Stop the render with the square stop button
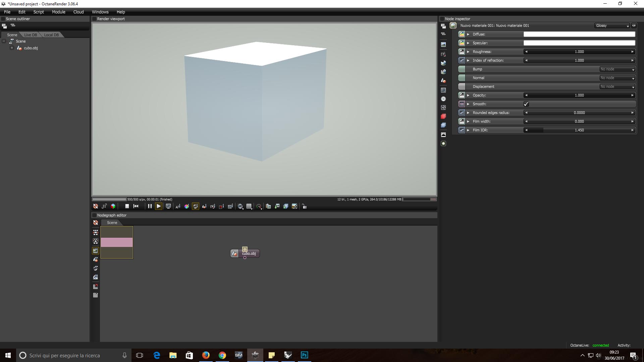This screenshot has height=362, width=644. click(127, 206)
